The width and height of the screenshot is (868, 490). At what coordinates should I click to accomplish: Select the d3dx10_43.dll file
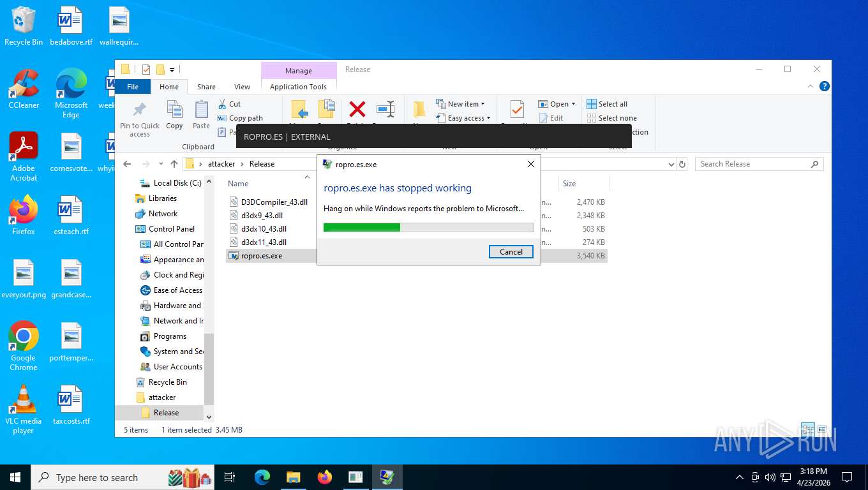pyautogui.click(x=264, y=229)
